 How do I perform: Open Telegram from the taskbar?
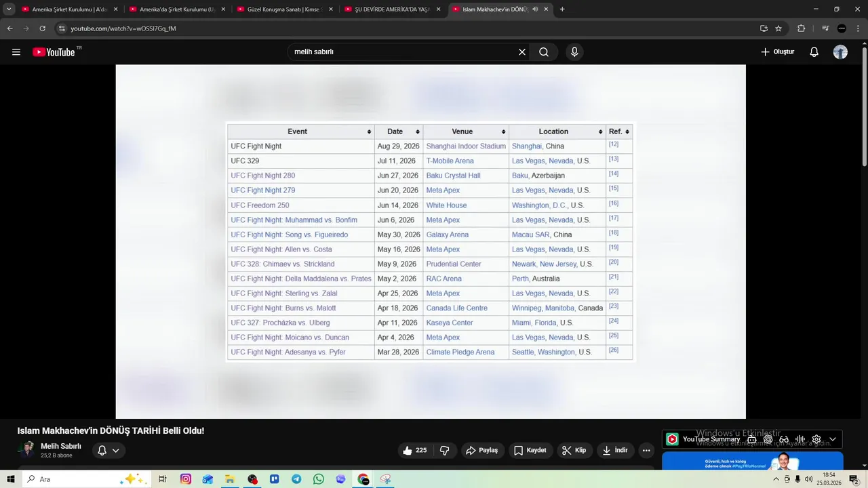click(x=296, y=479)
